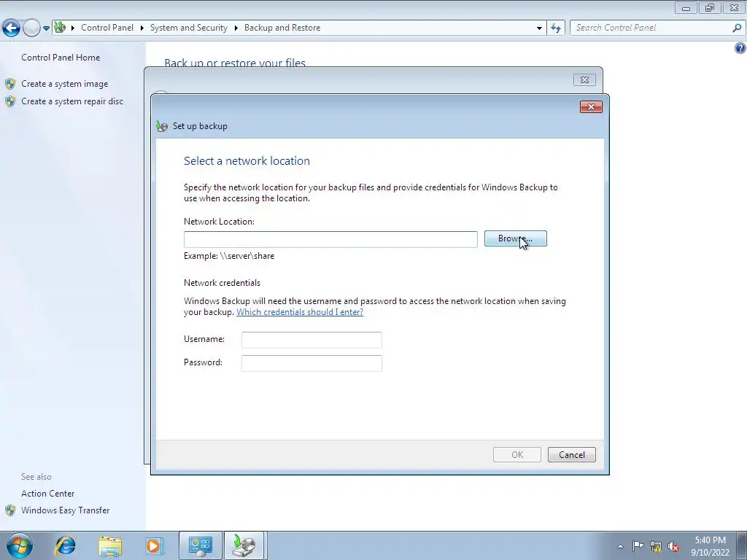
Task: Click the muted volume tray icon
Action: coord(673,547)
